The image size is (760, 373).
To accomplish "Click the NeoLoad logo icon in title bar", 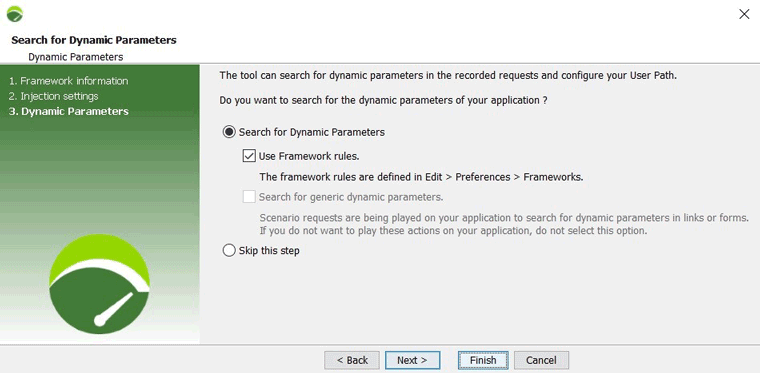I will click(15, 14).
